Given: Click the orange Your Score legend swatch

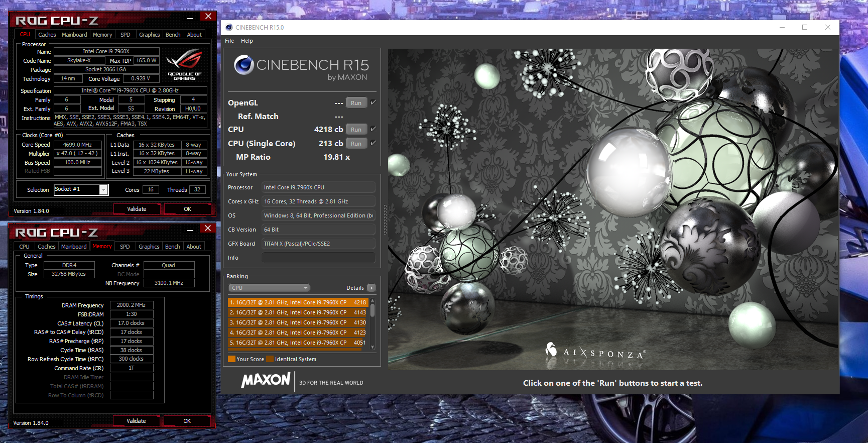Looking at the screenshot, I should click(231, 359).
